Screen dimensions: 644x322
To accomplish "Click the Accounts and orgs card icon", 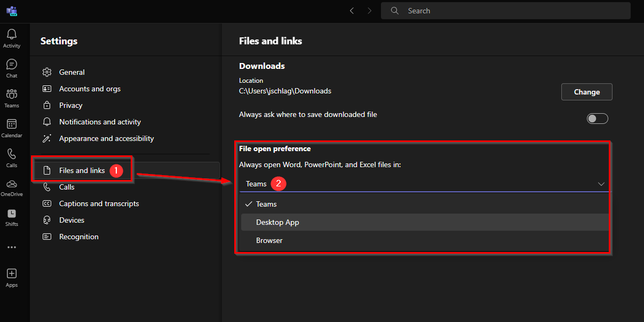I will click(47, 89).
